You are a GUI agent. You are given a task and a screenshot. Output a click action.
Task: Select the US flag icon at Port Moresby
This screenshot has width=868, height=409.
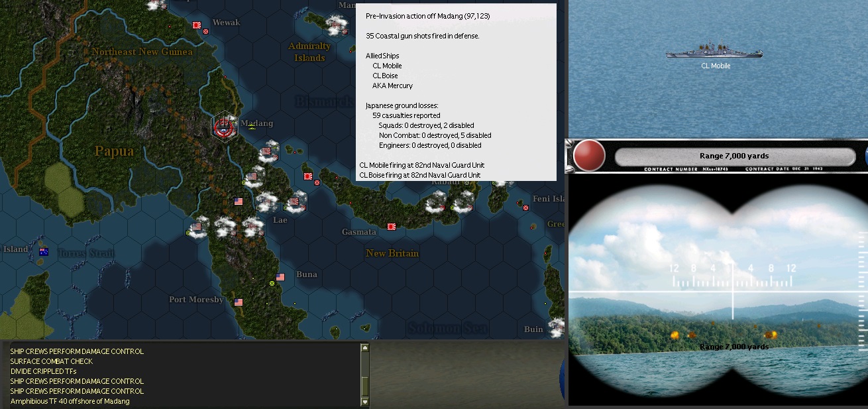(x=239, y=302)
